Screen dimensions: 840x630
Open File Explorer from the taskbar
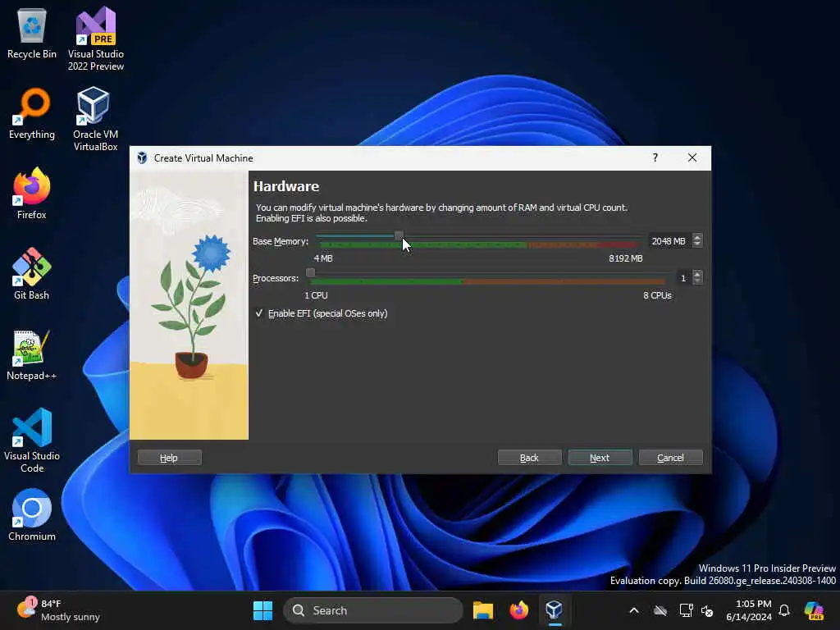point(482,610)
